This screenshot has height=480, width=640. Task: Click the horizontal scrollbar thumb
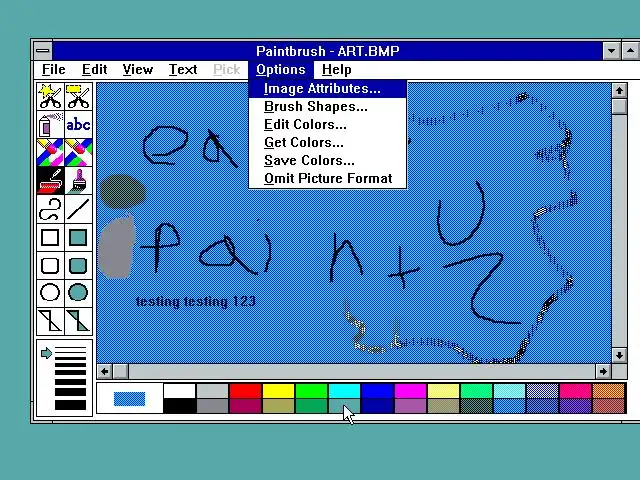(120, 371)
